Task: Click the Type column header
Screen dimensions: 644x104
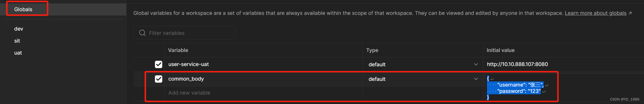Action: pos(372,50)
